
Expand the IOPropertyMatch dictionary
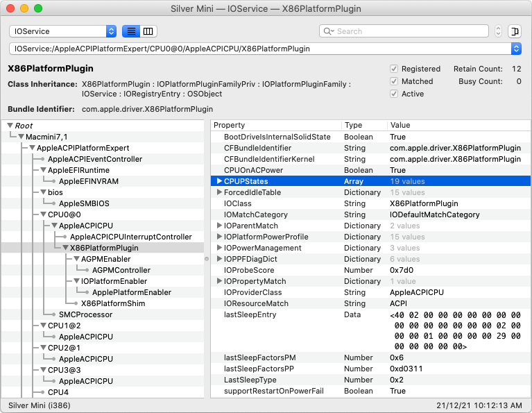(x=219, y=281)
